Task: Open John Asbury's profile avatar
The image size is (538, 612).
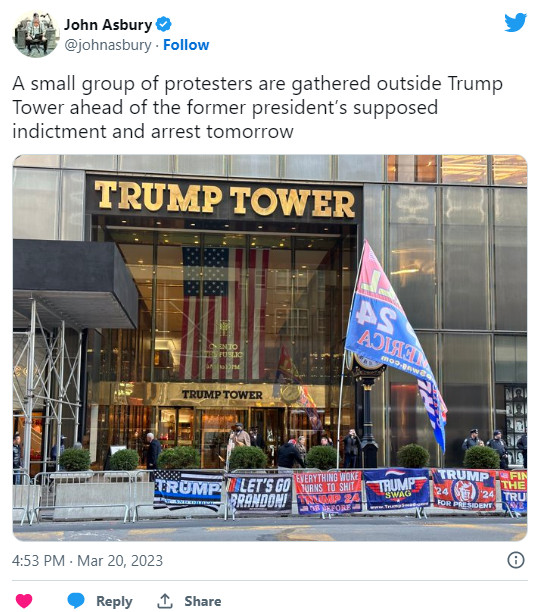Action: [36, 34]
